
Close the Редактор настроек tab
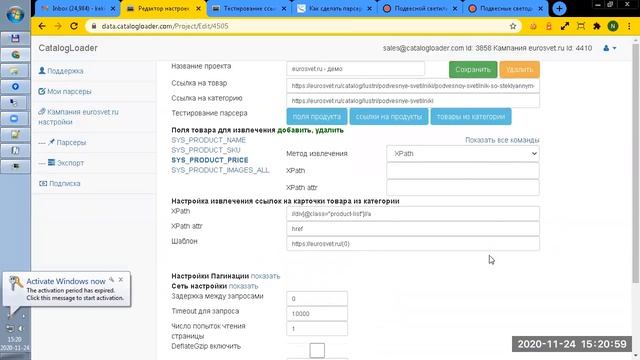tap(199, 8)
